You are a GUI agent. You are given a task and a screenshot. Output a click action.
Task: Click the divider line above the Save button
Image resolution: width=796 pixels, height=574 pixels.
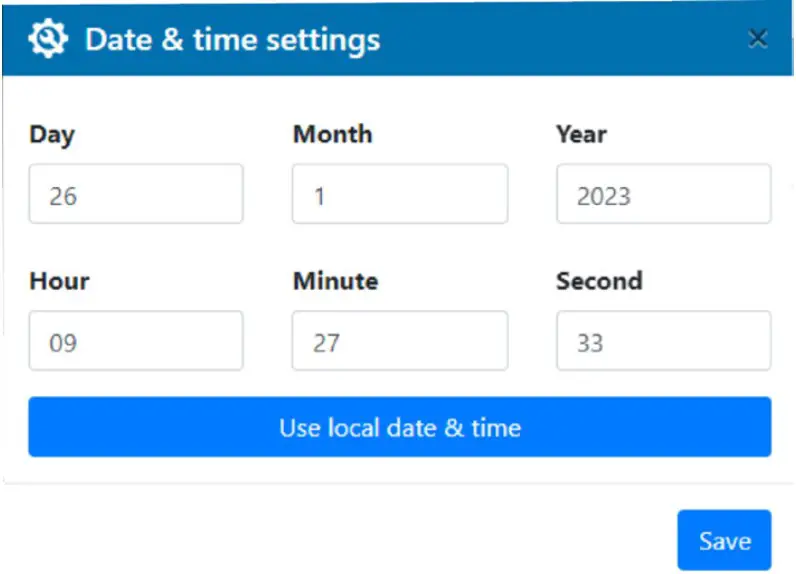(400, 485)
